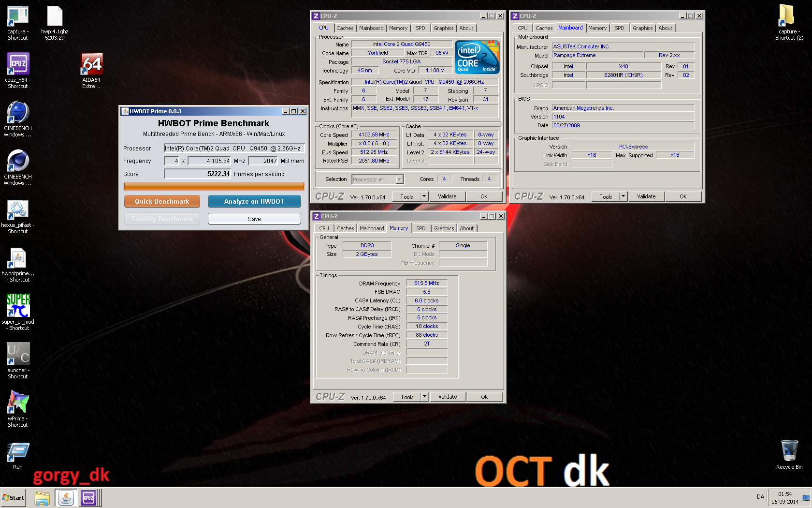Click the DA language indicator in the tray
This screenshot has width=812, height=508.
[x=760, y=497]
